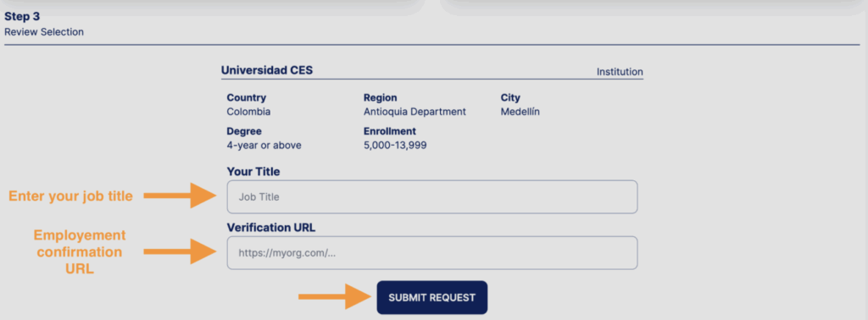Click the Verification URL input field
The height and width of the screenshot is (320, 868).
click(431, 253)
